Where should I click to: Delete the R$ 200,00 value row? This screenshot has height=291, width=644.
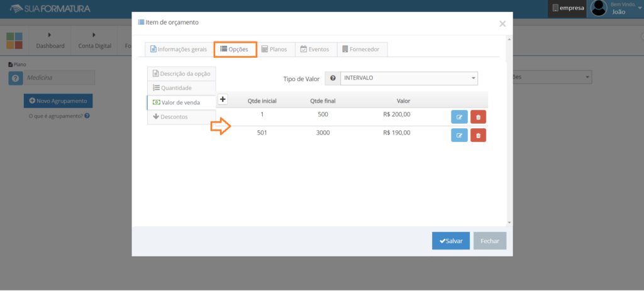[478, 117]
